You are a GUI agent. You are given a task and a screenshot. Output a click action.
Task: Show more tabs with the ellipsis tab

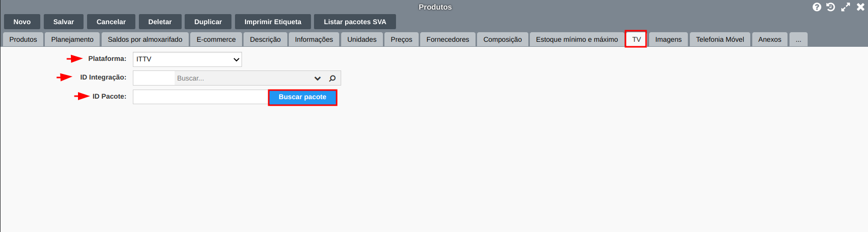point(799,40)
